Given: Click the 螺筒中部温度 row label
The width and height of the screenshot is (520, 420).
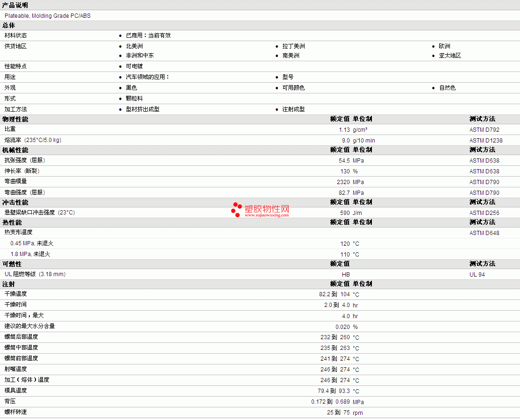Looking at the screenshot, I should [21, 348].
